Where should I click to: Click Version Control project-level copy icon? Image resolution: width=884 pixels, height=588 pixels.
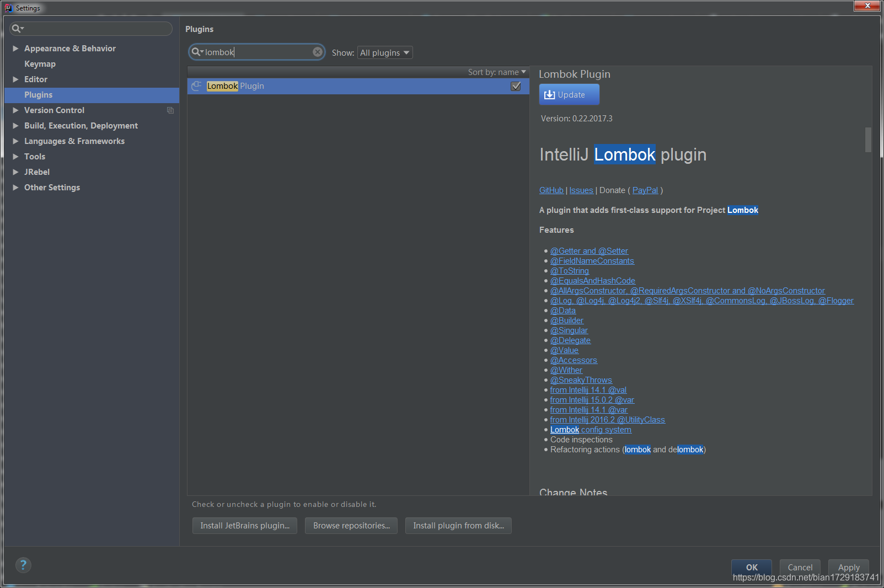coord(170,110)
